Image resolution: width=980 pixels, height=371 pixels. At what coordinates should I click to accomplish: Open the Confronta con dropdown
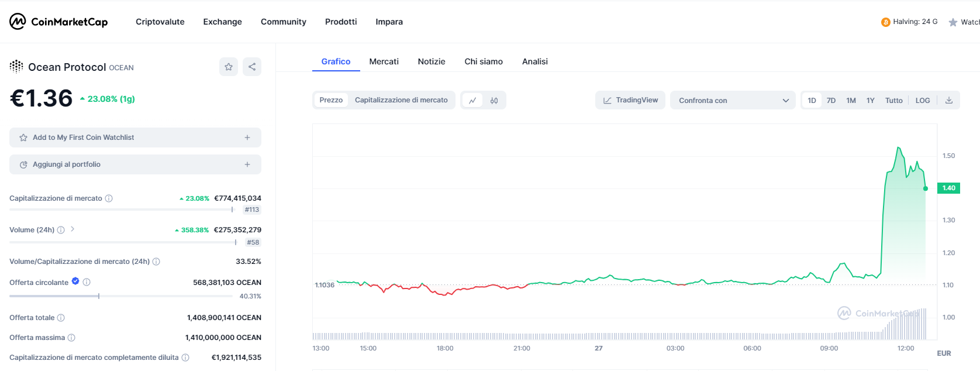(733, 101)
